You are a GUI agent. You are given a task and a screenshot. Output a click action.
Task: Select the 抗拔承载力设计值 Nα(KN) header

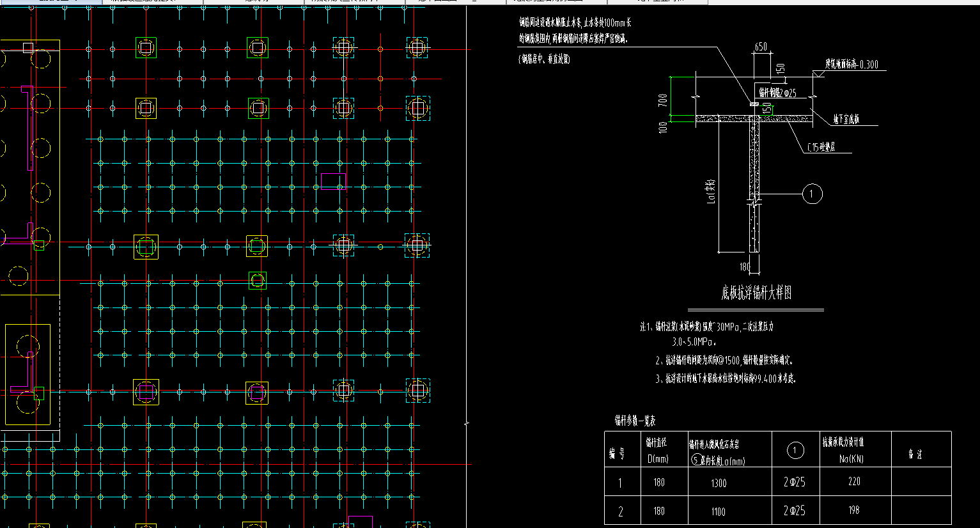pyautogui.click(x=855, y=450)
